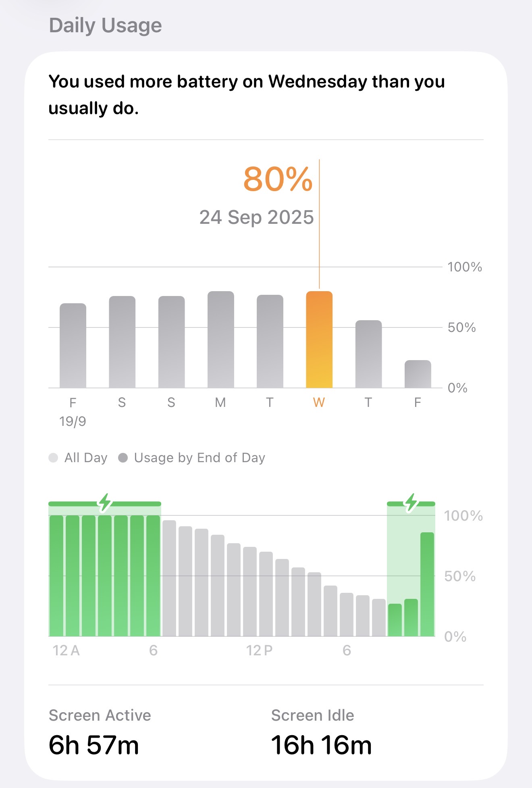Select the "All Day" legend dot
Viewport: 532px width, 788px height.
click(x=53, y=458)
